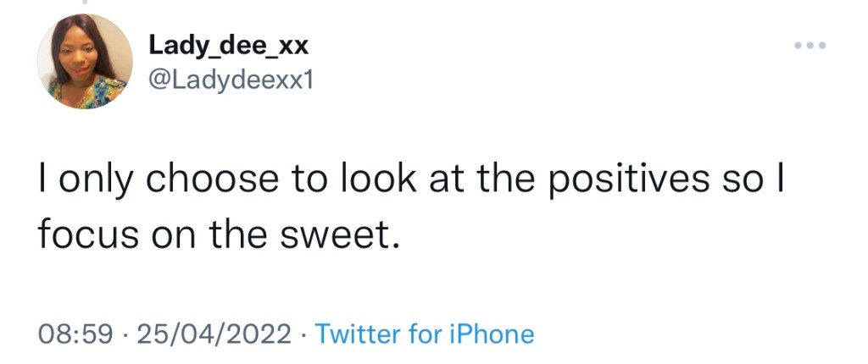Open the three-dot more options menu
868x364 pixels.
(810, 45)
